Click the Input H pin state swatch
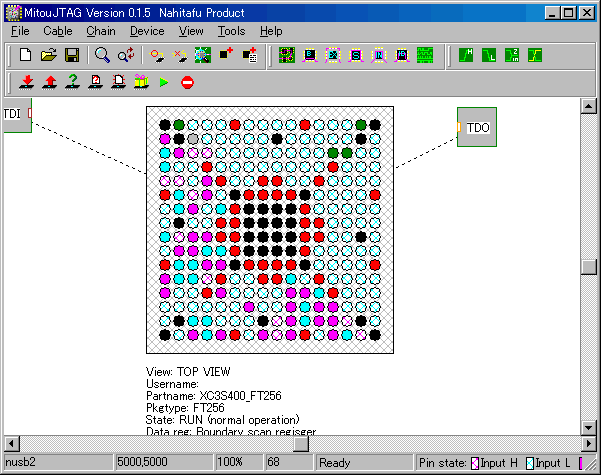The height and width of the screenshot is (475, 601). pyautogui.click(x=474, y=463)
